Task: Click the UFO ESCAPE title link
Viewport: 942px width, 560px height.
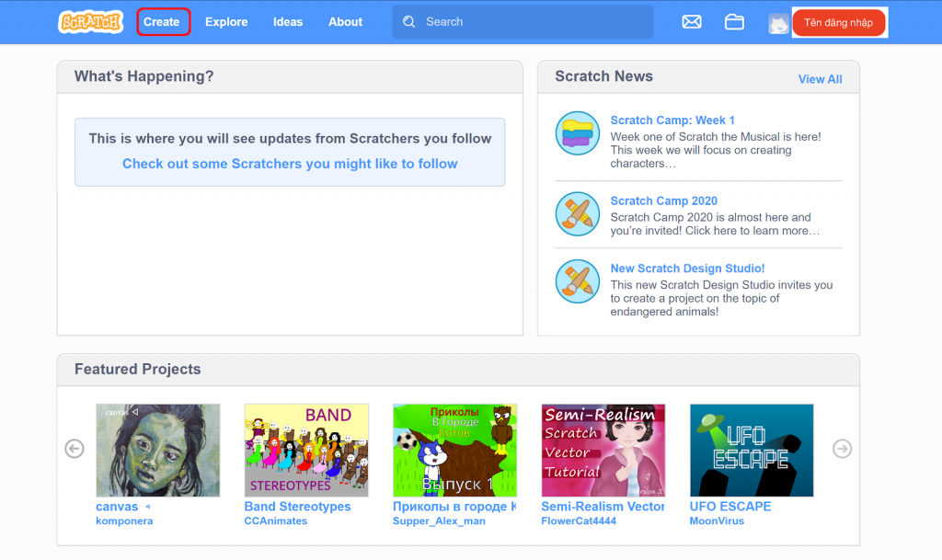Action: tap(730, 507)
